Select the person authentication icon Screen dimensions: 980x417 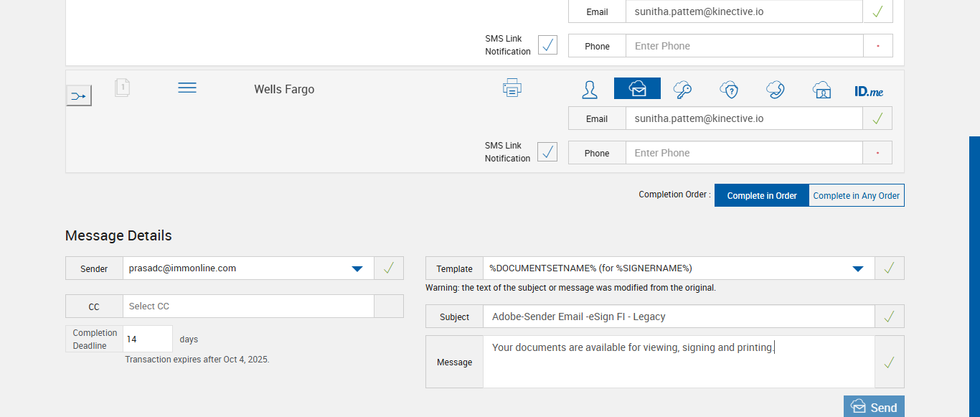click(590, 90)
